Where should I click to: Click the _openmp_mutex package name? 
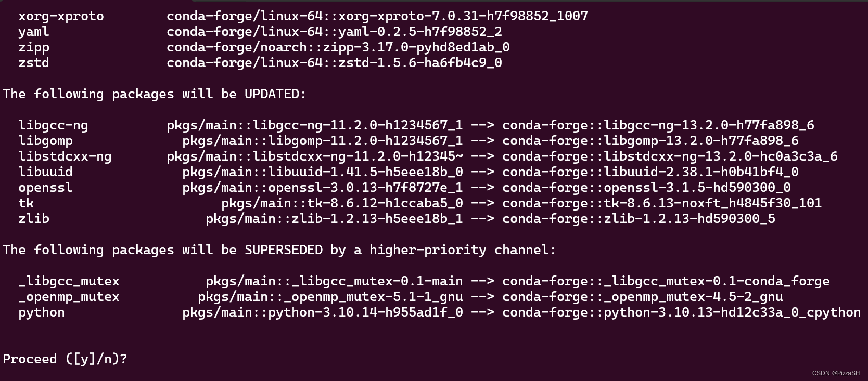click(x=69, y=297)
